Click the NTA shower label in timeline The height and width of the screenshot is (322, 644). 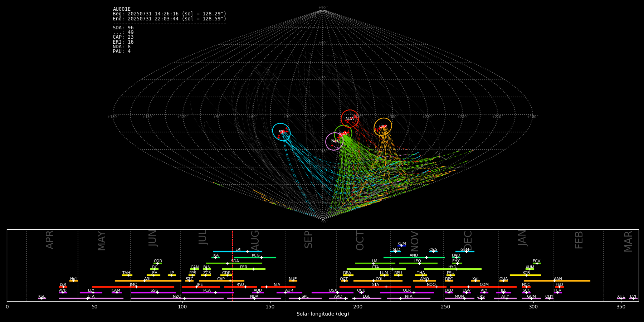tap(409, 297)
